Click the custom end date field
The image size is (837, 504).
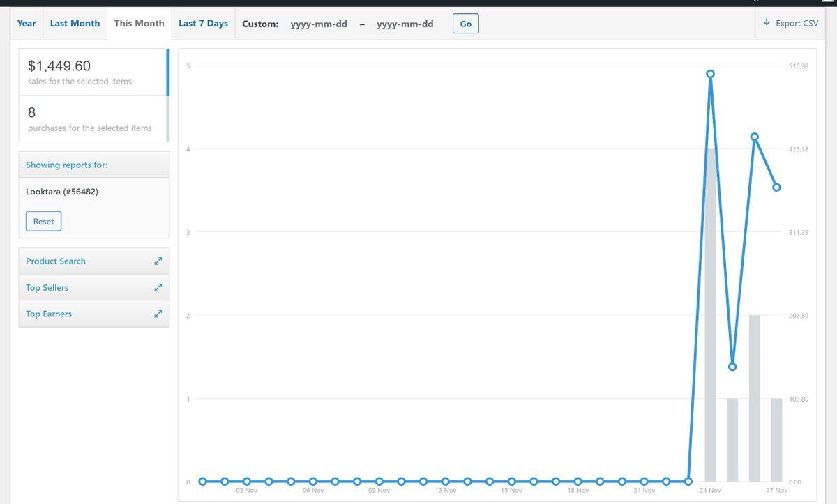[405, 24]
